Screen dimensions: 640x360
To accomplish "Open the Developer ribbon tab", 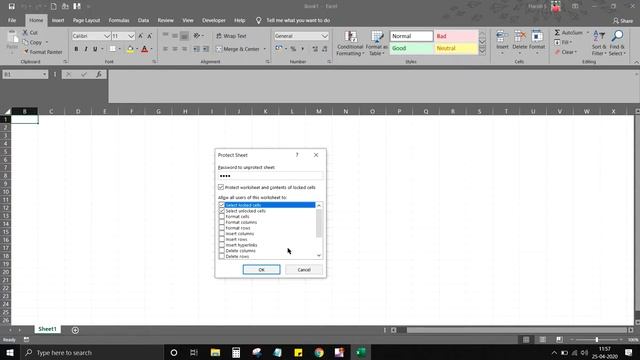I will pos(213,20).
